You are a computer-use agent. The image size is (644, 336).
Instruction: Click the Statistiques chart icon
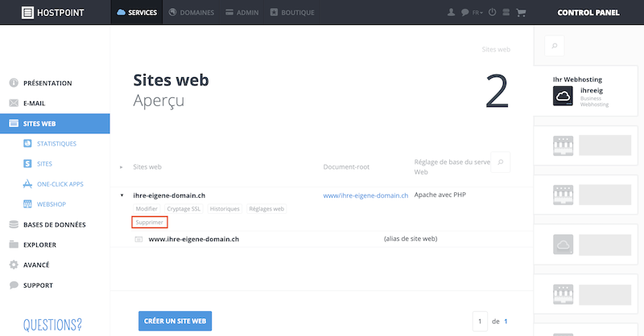point(27,144)
